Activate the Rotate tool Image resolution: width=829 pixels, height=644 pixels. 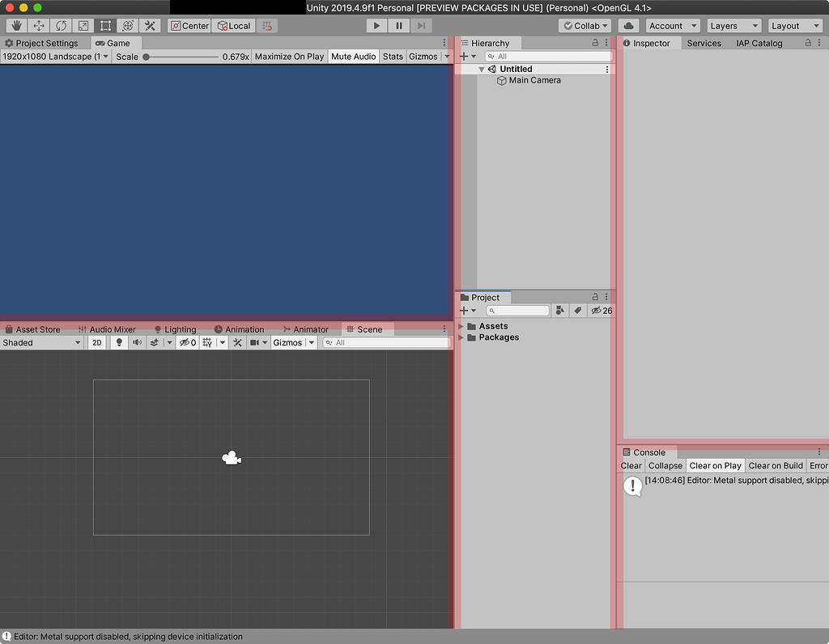[x=60, y=25]
